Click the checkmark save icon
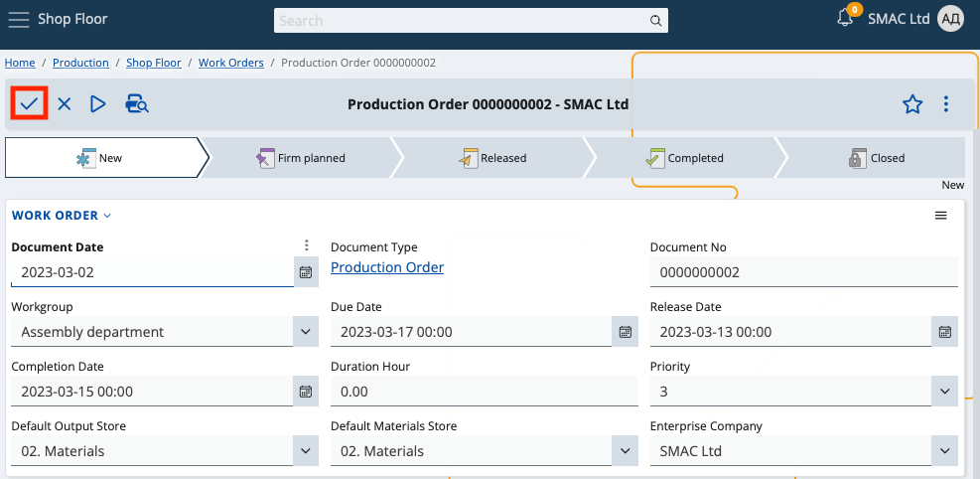The image size is (980, 479). (29, 103)
